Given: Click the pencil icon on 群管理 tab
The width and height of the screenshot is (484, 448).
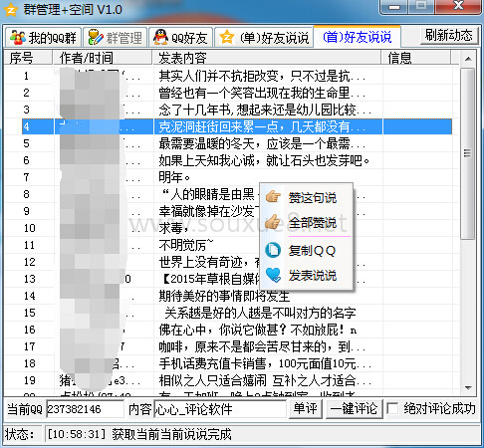Looking at the screenshot, I should coord(96,37).
